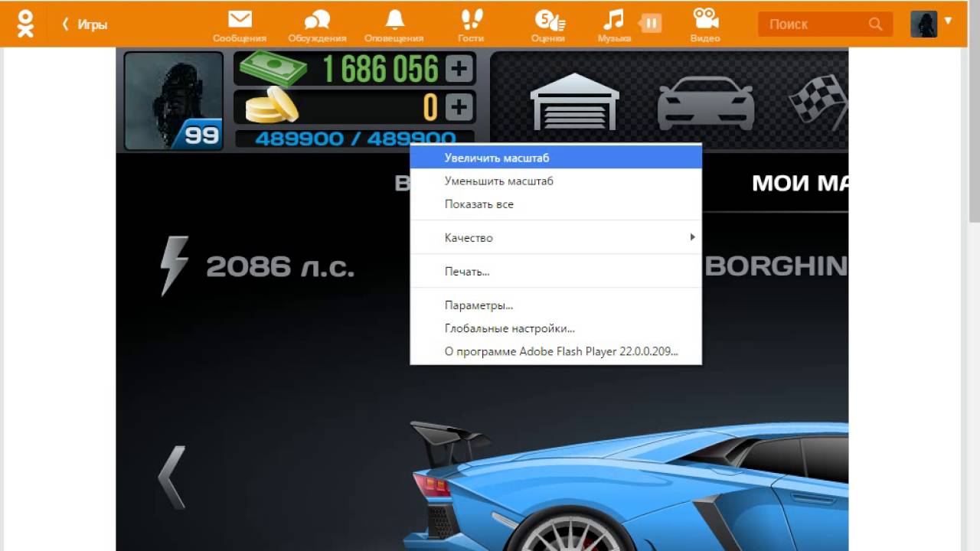Click the 2086 л.с. power value
The height and width of the screenshot is (551, 980).
(280, 266)
